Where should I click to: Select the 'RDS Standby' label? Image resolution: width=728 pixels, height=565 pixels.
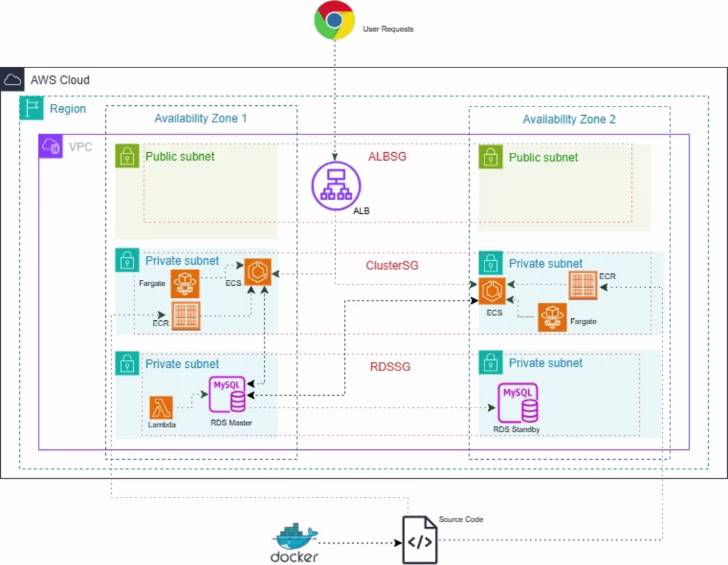click(516, 429)
